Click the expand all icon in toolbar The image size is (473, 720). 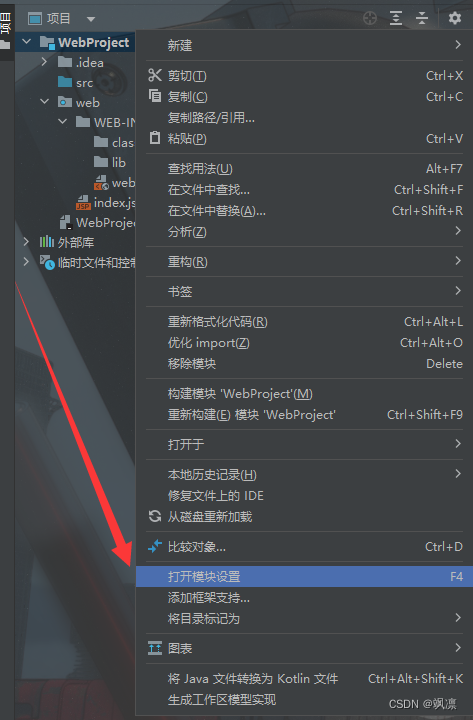(x=396, y=18)
